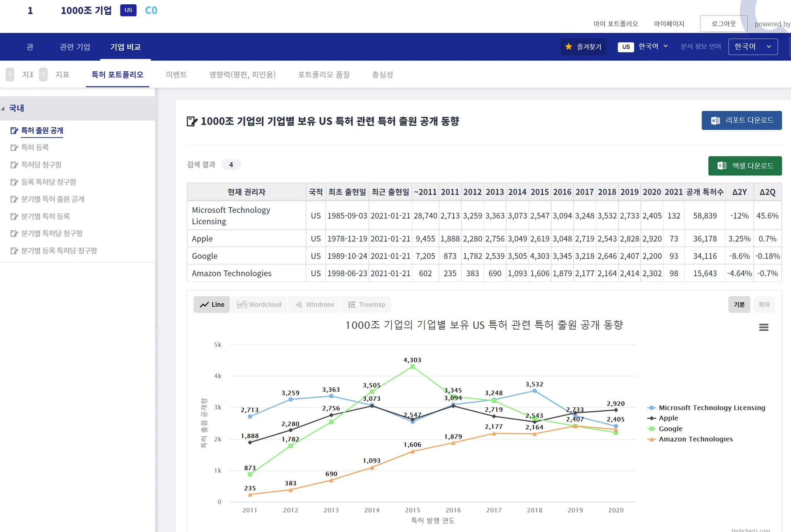Toggle Microsoft Technology Licensing legend series
This screenshot has width=791, height=532.
point(711,408)
